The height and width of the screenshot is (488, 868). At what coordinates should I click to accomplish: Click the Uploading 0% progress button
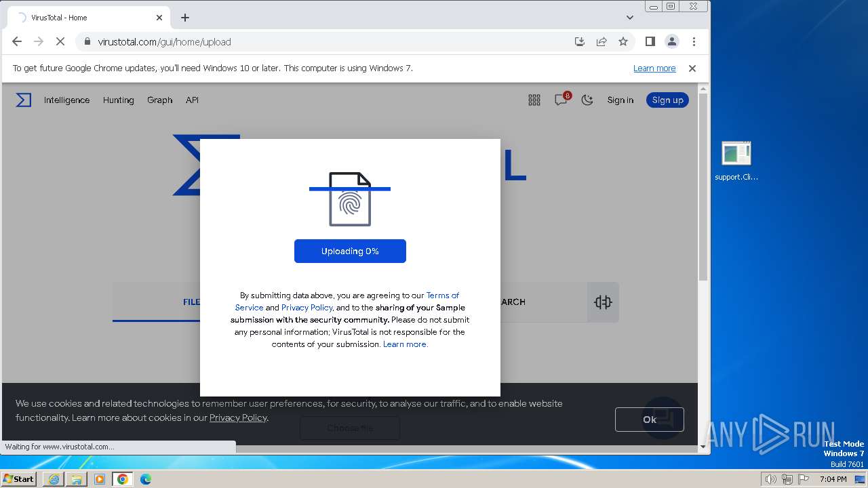tap(350, 251)
